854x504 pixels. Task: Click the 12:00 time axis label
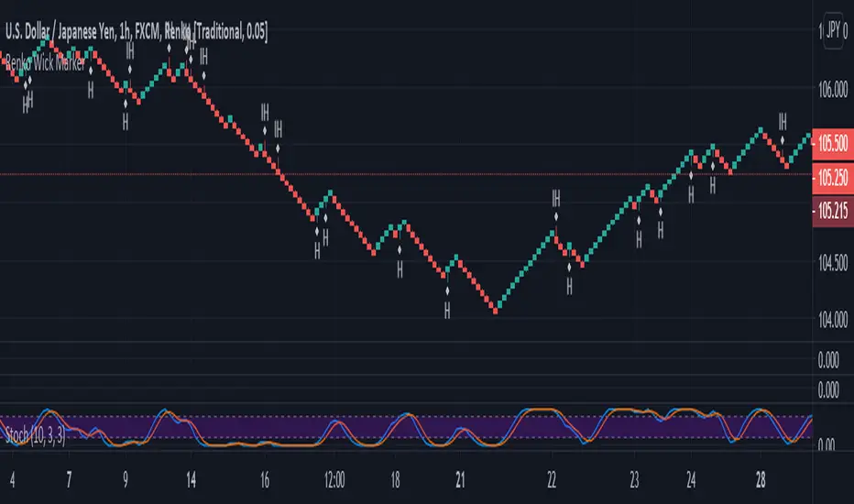tap(334, 480)
